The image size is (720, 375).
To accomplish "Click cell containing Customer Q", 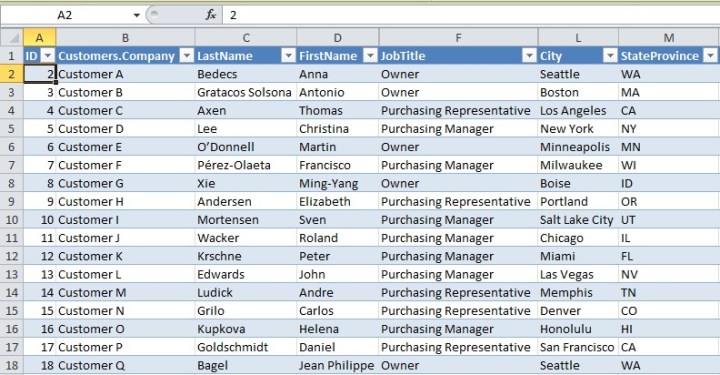I will [x=125, y=365].
